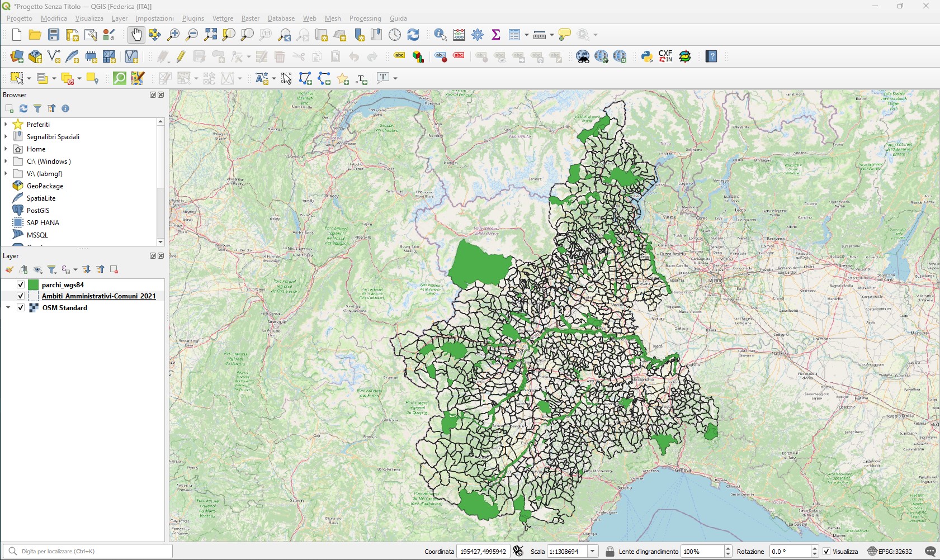Open the Vettore menu
This screenshot has height=560, width=940.
click(x=223, y=18)
